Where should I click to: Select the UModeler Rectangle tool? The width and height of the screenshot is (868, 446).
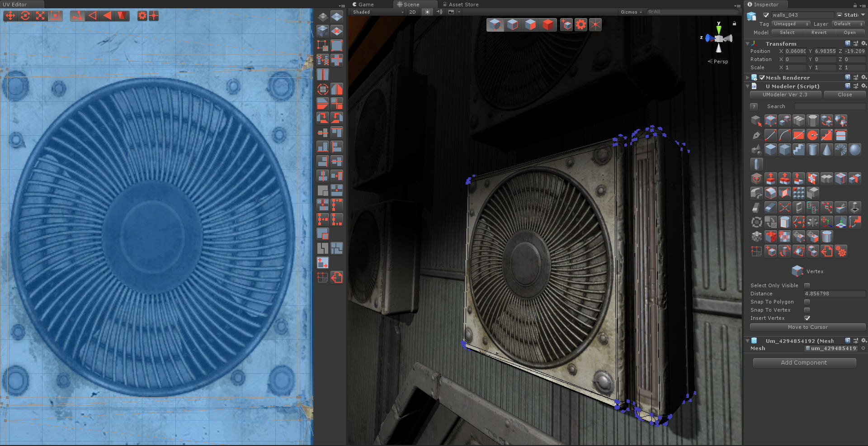click(799, 135)
